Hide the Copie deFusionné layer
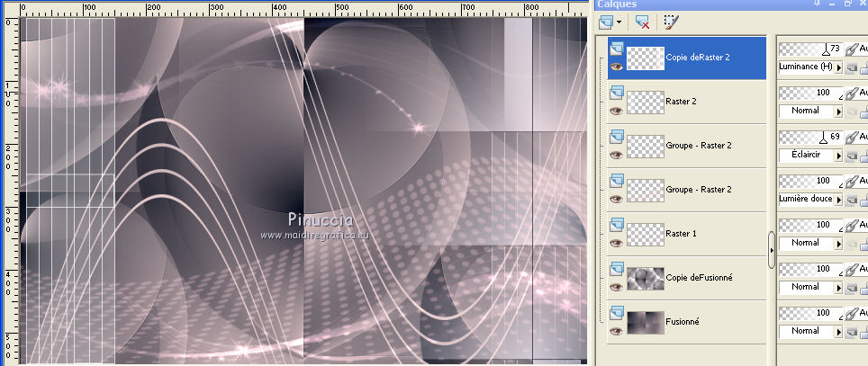868x366 pixels. tap(616, 287)
